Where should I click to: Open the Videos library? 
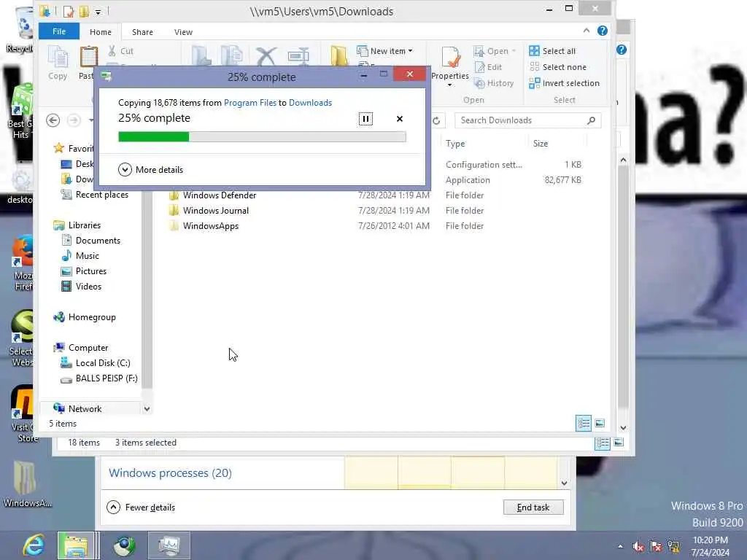pos(82,286)
